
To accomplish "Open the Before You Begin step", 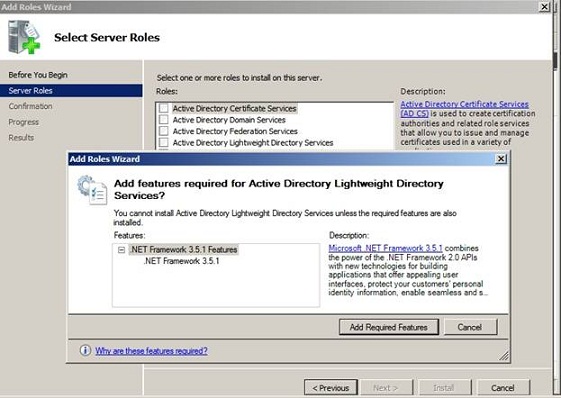I will coord(38,75).
